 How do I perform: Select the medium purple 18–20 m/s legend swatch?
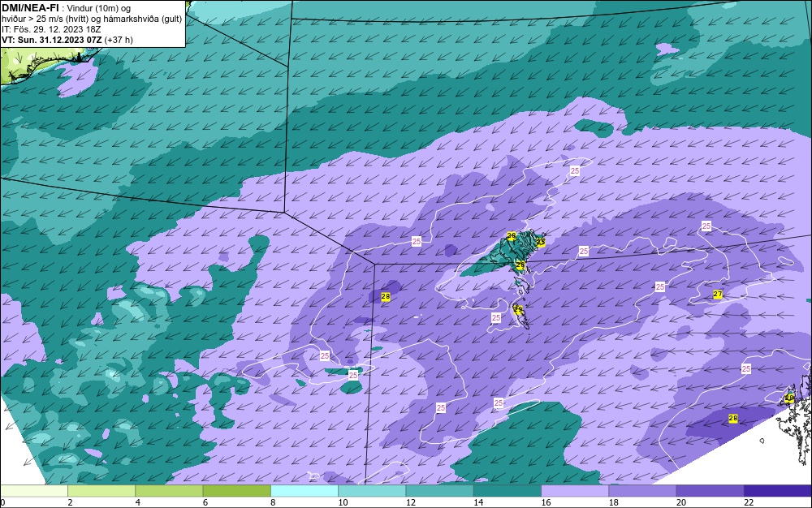(642, 491)
